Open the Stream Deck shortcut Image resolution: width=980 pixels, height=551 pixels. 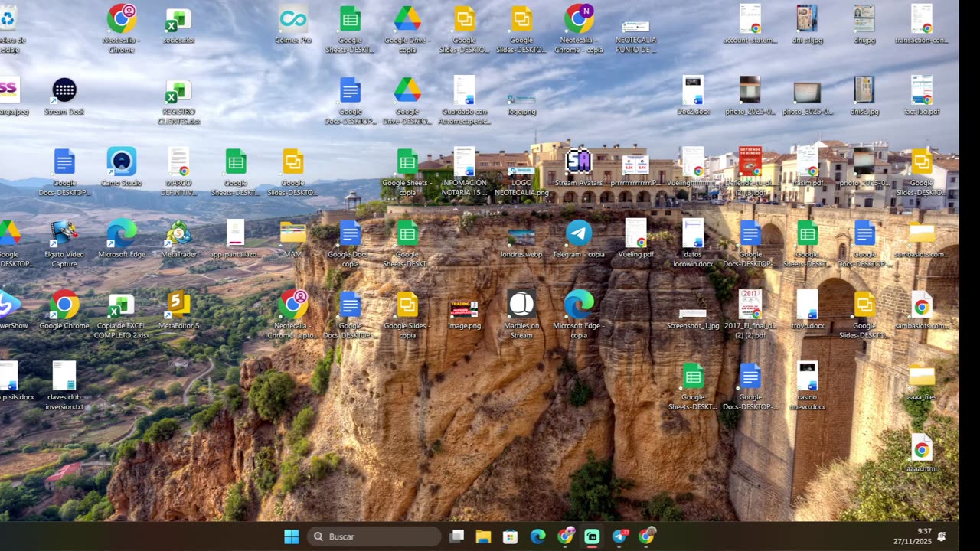pos(64,90)
